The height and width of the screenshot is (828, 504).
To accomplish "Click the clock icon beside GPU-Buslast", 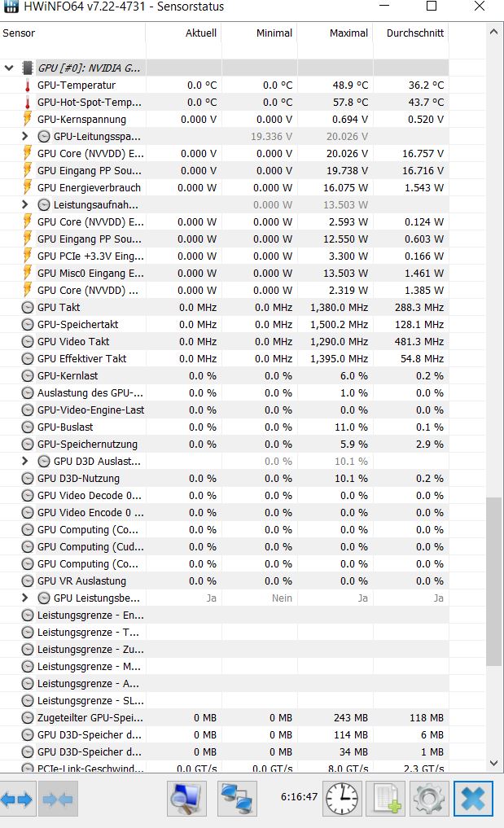I will pyautogui.click(x=28, y=427).
